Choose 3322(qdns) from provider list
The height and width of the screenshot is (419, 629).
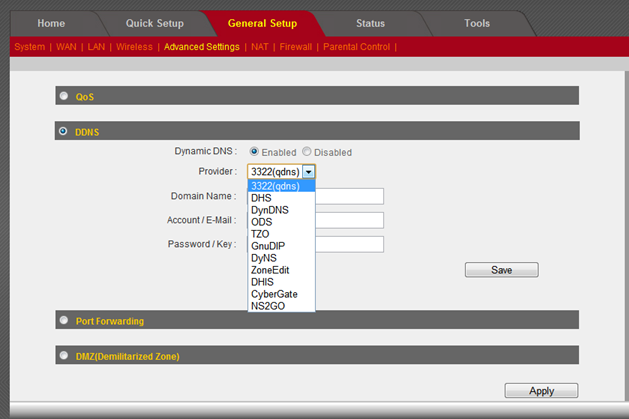(281, 186)
